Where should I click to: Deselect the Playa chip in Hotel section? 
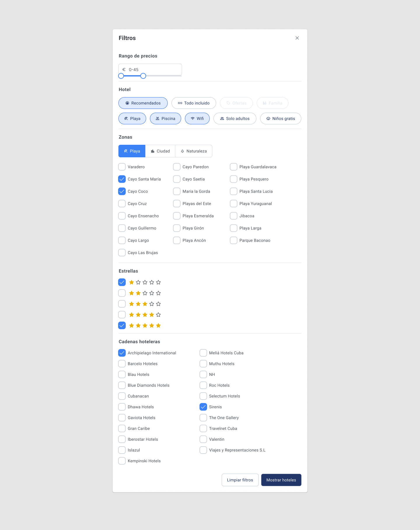132,118
